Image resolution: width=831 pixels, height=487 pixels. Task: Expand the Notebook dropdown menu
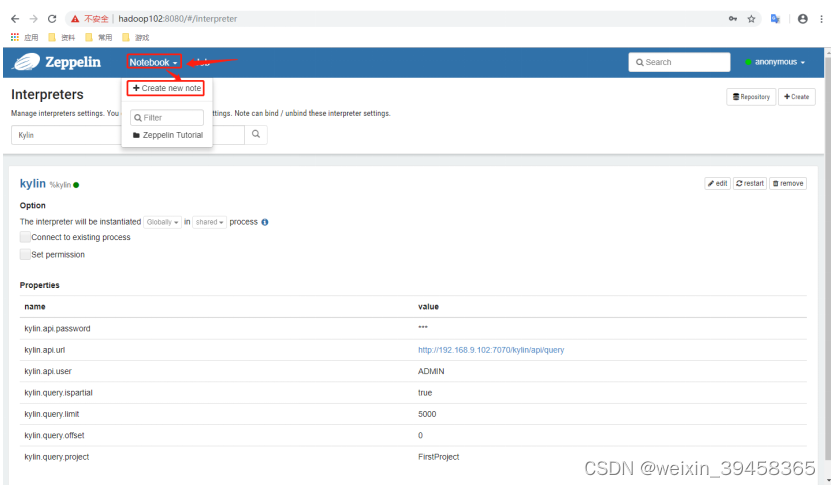[154, 62]
